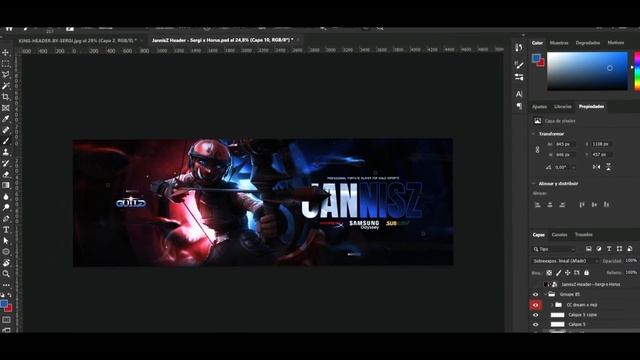Select the Hand tool
This screenshot has width=640, height=360.
click(x=6, y=263)
